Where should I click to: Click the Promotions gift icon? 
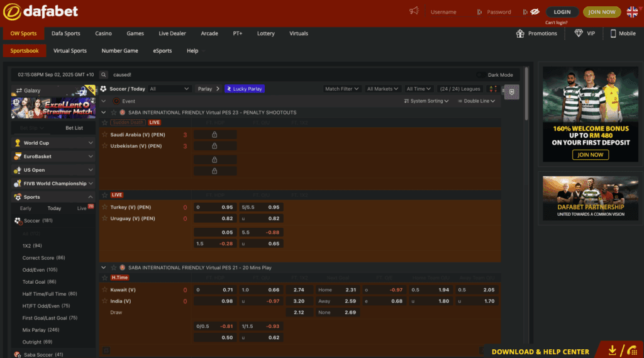(520, 34)
